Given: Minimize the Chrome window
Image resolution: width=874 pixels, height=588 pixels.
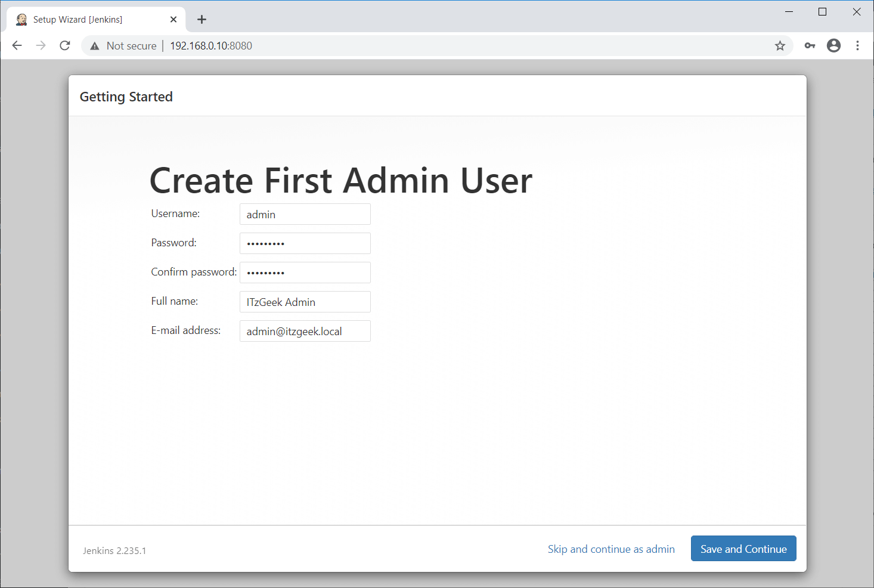Looking at the screenshot, I should [789, 12].
